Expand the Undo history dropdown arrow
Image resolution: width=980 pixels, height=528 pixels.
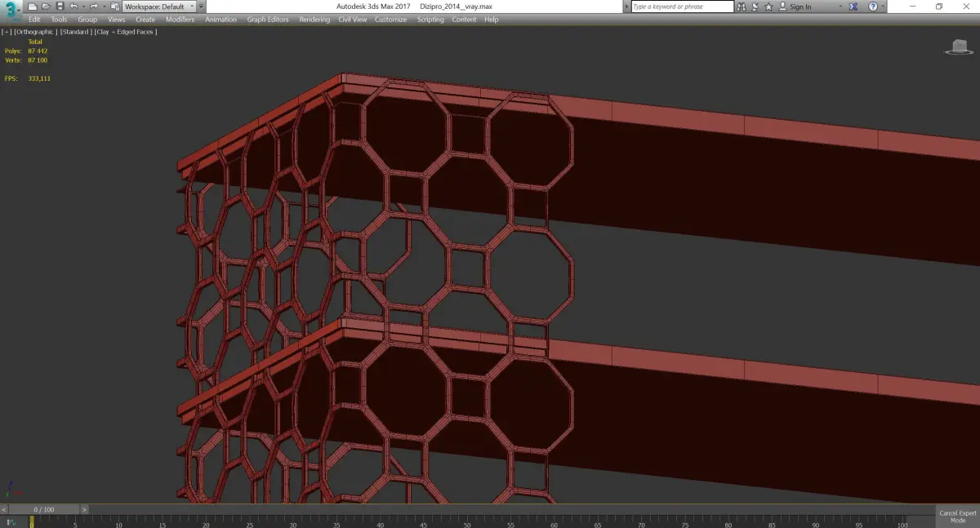point(82,7)
